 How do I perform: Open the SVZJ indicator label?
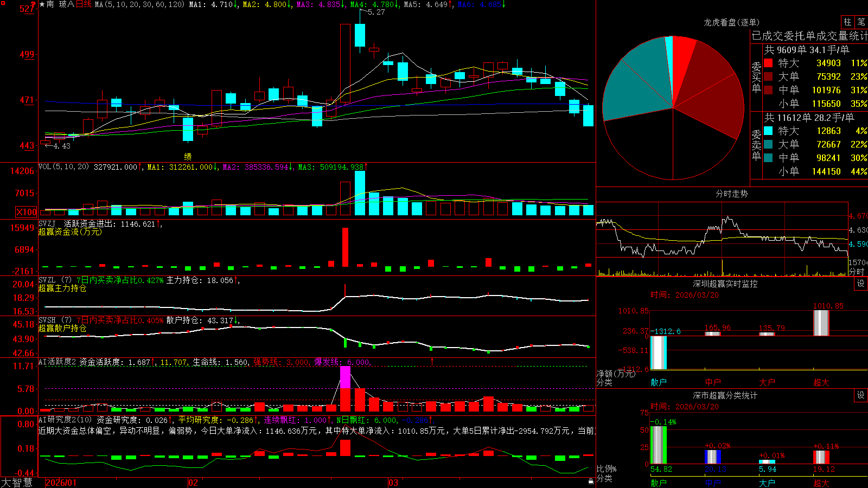coord(47,223)
